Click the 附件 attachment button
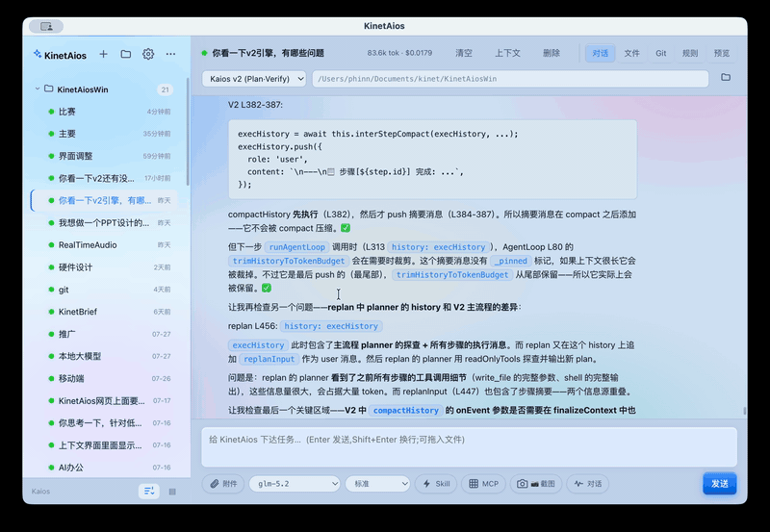 [223, 483]
